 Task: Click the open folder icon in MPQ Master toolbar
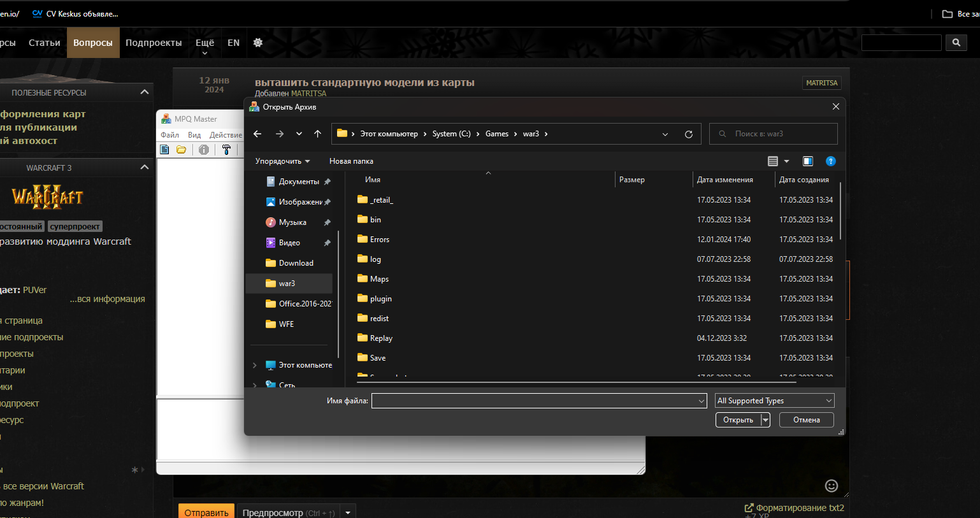182,150
